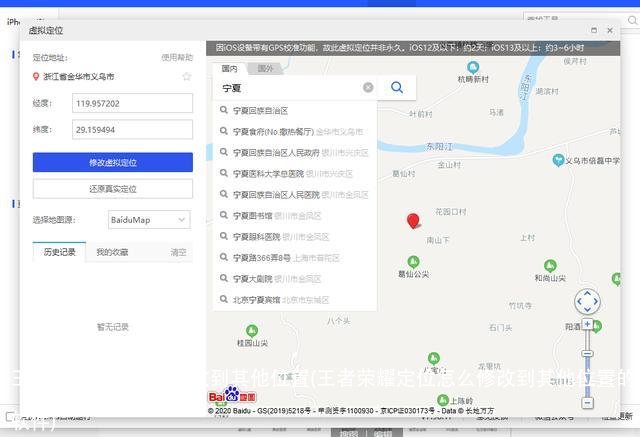The image size is (640, 437).
Task: Open the 历史记录 tab
Action: (60, 252)
